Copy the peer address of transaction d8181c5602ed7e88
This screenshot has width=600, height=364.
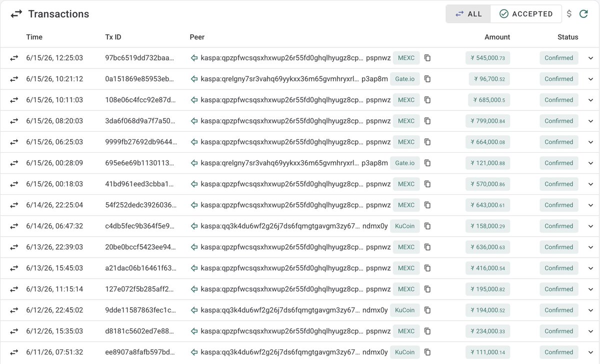pos(427,331)
